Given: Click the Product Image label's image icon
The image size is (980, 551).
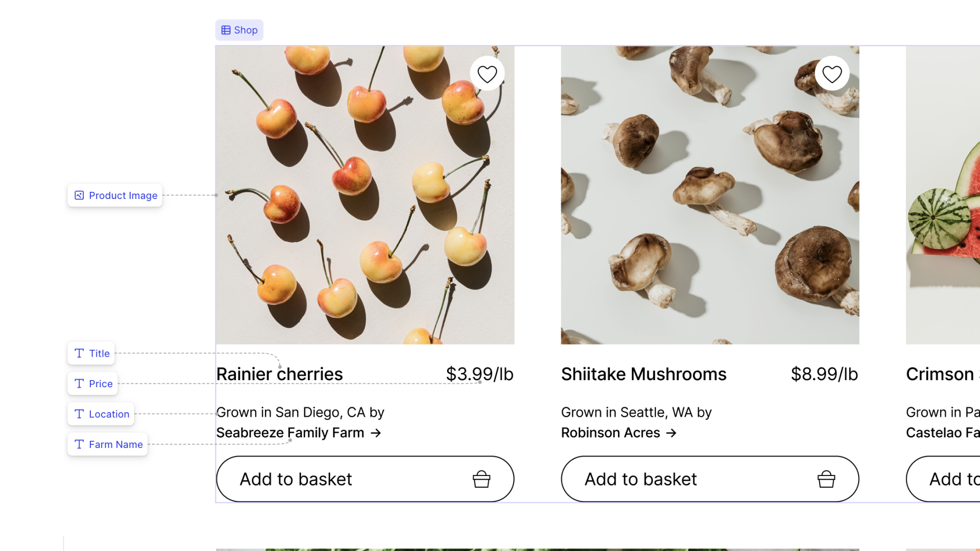Looking at the screenshot, I should 79,195.
